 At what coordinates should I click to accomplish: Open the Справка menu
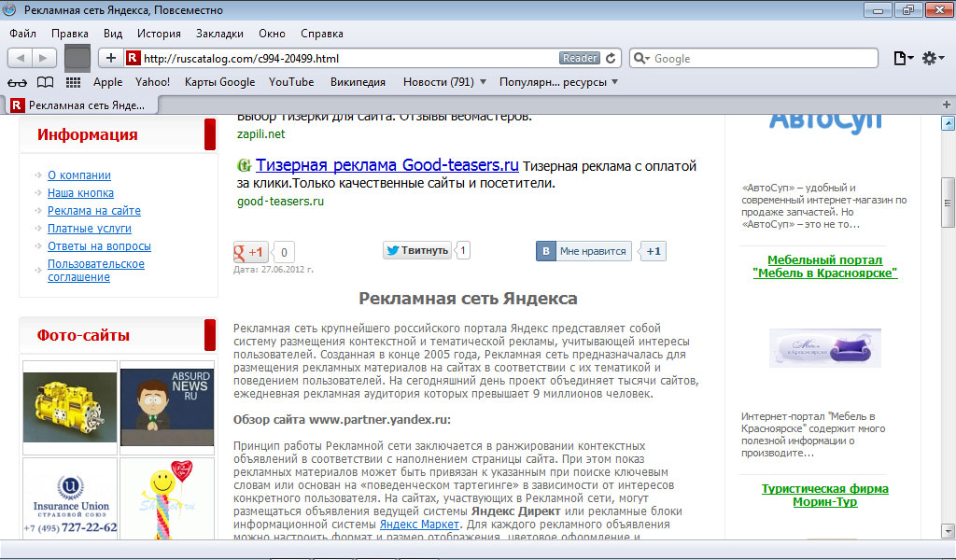[322, 34]
